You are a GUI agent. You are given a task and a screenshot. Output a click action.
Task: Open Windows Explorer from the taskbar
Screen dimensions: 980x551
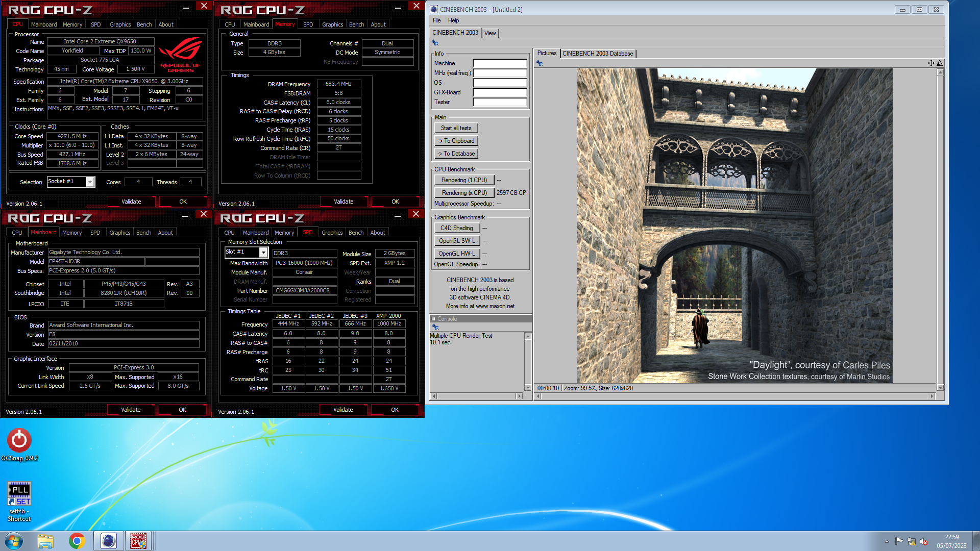coord(45,541)
